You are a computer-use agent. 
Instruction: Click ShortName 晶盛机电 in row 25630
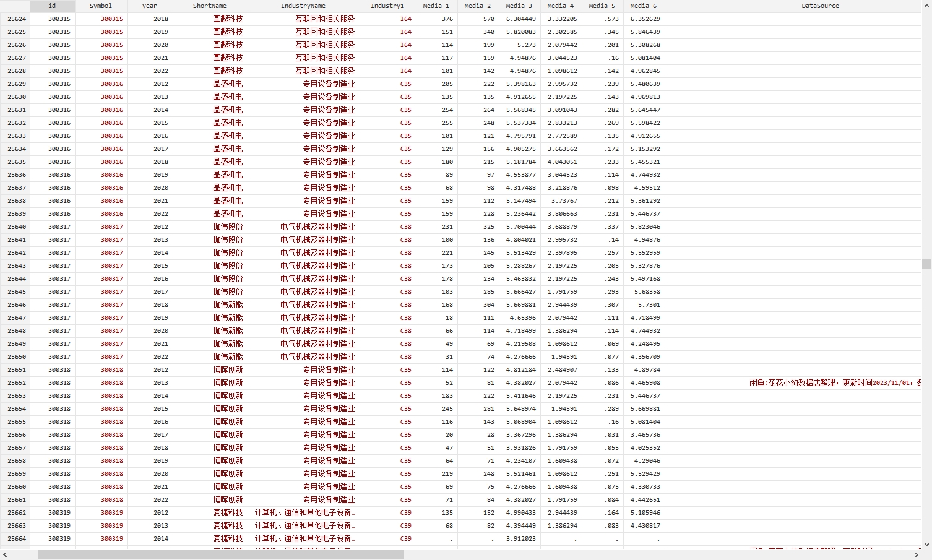pos(228,97)
